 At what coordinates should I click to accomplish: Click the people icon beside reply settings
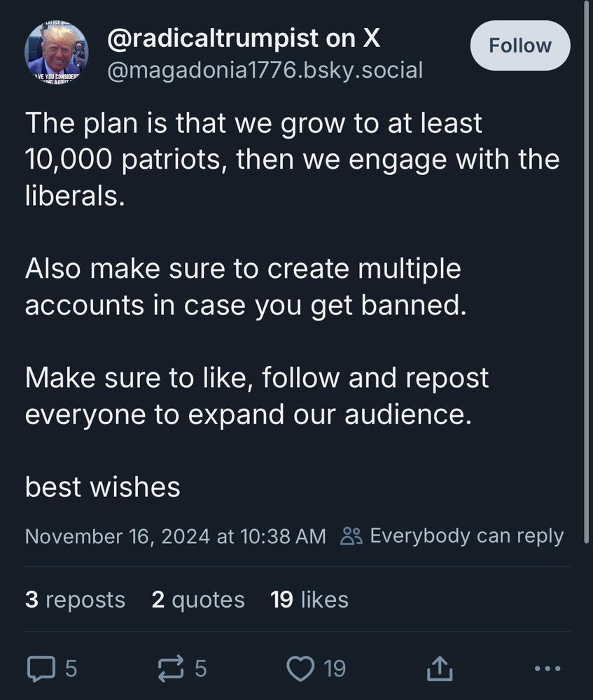351,536
